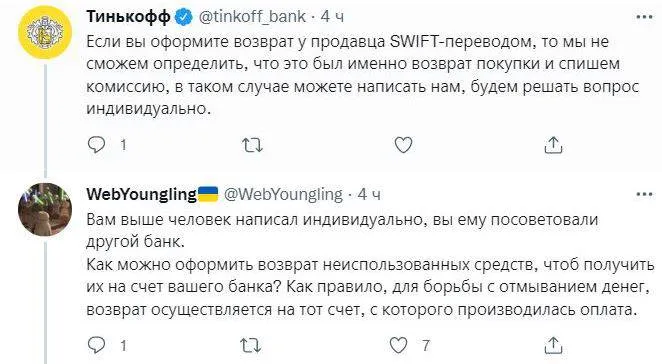Reply to WebYoungling's tweet
This screenshot has height=364, width=662.
coord(96,345)
